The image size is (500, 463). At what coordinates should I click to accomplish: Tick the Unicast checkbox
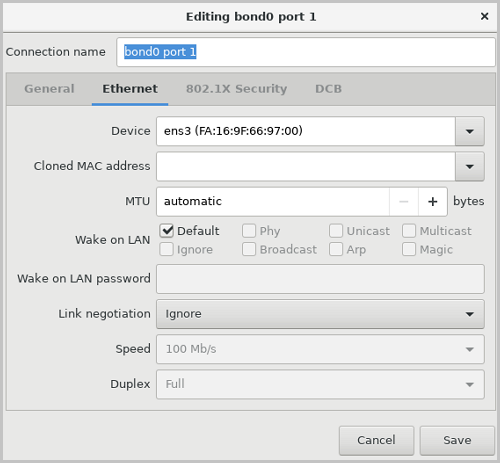(336, 231)
